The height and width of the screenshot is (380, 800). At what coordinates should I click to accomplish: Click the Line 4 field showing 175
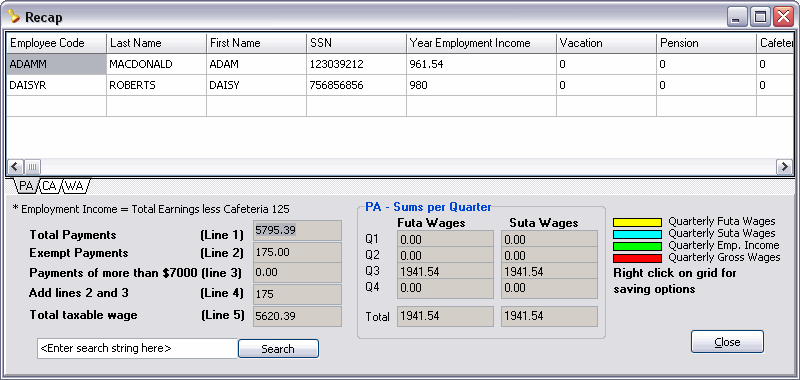pos(297,294)
